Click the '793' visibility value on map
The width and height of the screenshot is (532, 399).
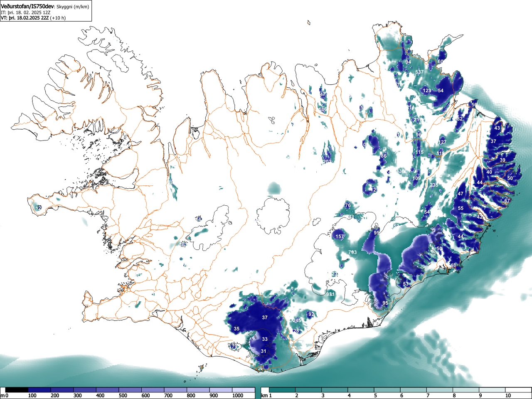[x=352, y=252]
